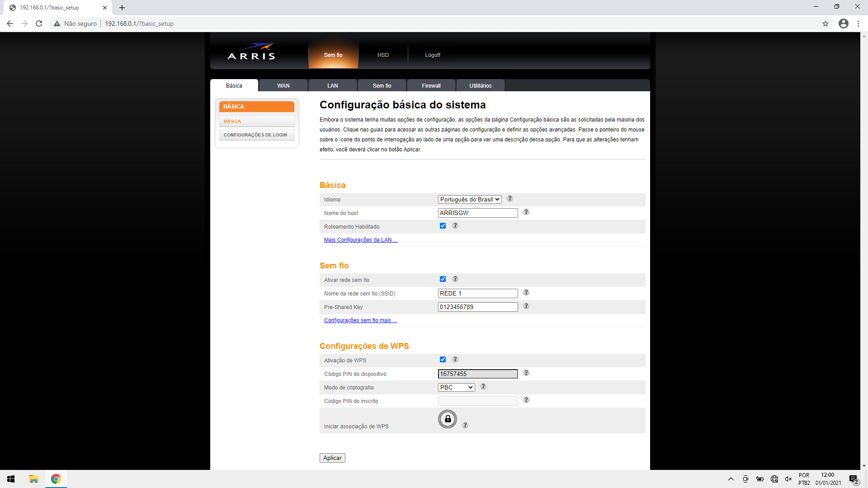Click the SSID input field REDE 1

tap(478, 293)
